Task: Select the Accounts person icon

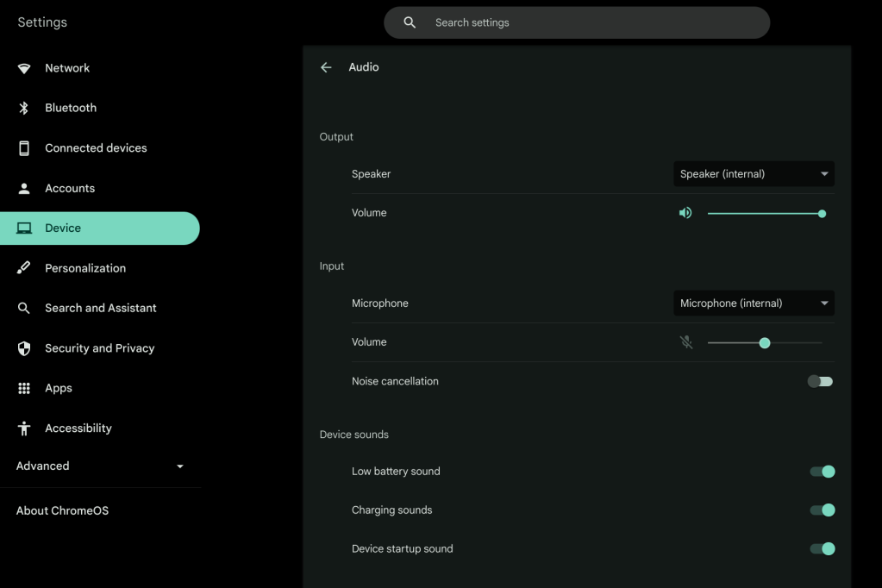Action: [x=24, y=188]
